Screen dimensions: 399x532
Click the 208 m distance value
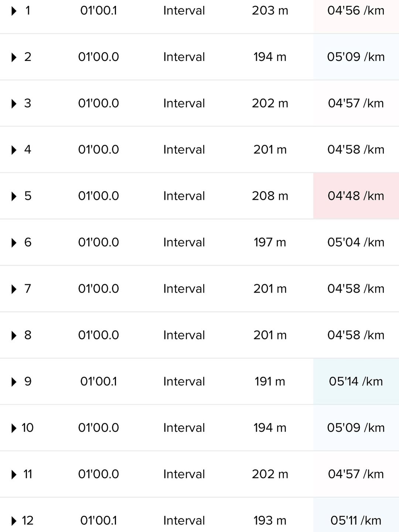(270, 196)
